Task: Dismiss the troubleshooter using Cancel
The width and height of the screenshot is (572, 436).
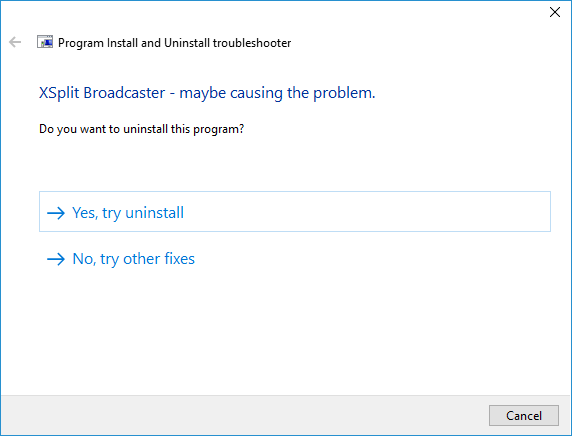Action: click(523, 416)
